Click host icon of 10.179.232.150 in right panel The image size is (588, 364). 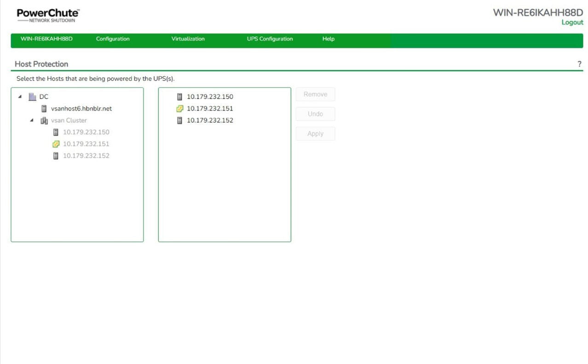coord(180,97)
